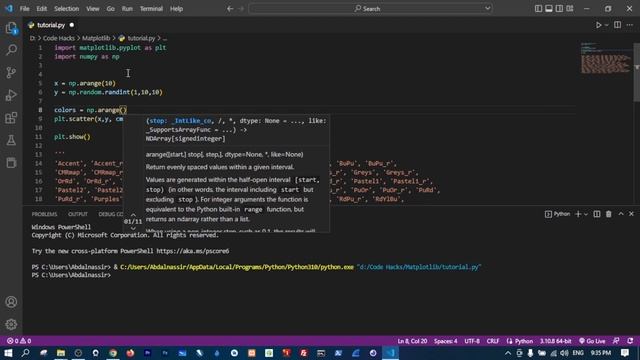Go back with navigation arrow
Image resolution: width=640 pixels, height=360 pixels.
pyautogui.click(x=230, y=9)
